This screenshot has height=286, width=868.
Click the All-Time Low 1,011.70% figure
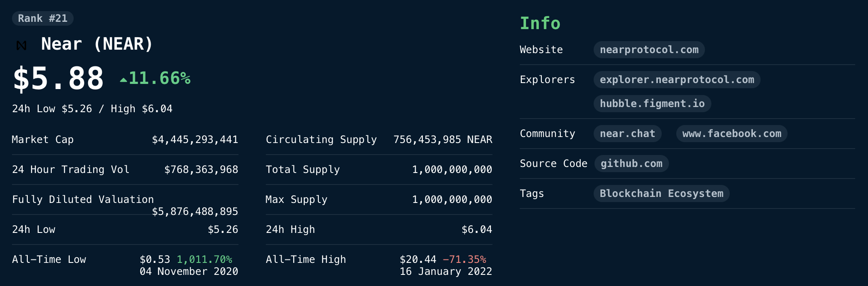tap(204, 259)
